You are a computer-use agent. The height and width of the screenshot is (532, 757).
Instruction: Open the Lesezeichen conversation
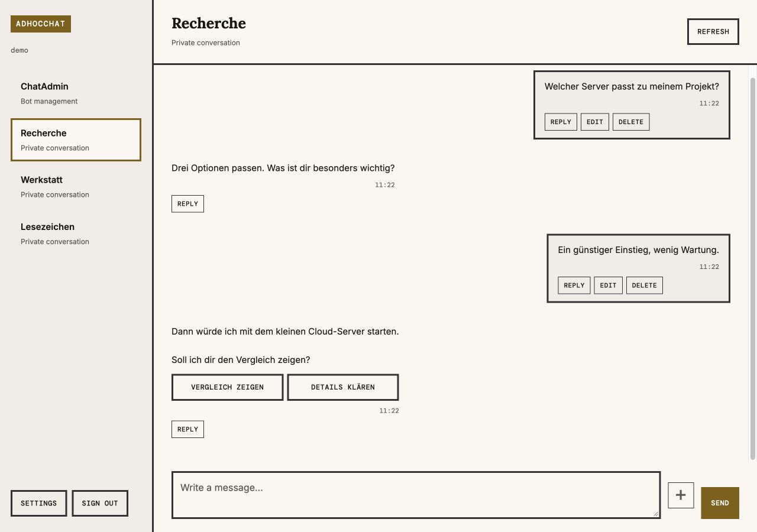(x=76, y=233)
